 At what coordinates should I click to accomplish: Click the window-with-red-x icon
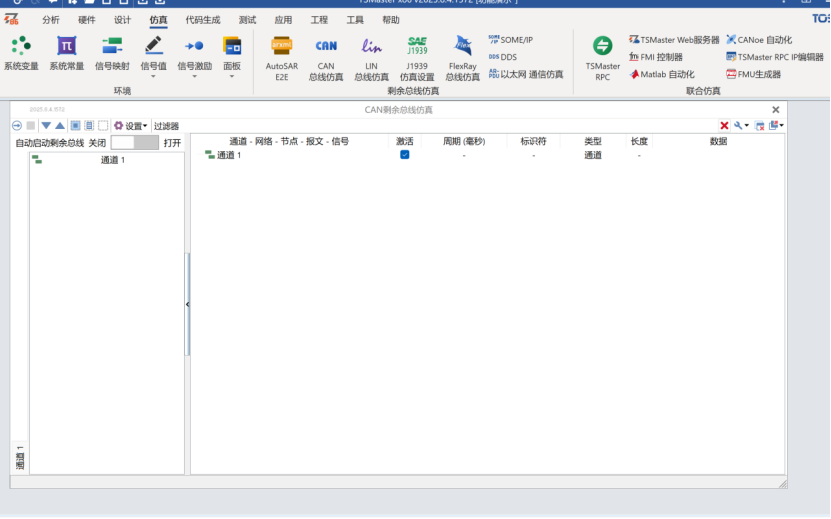(759, 126)
